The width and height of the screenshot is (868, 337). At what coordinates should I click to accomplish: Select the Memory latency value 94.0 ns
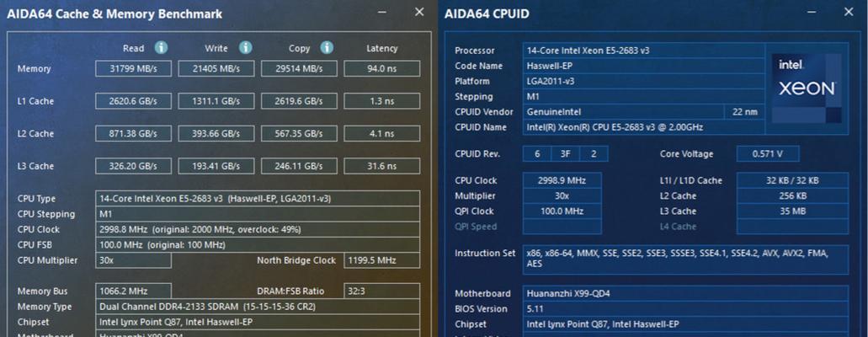[x=382, y=69]
